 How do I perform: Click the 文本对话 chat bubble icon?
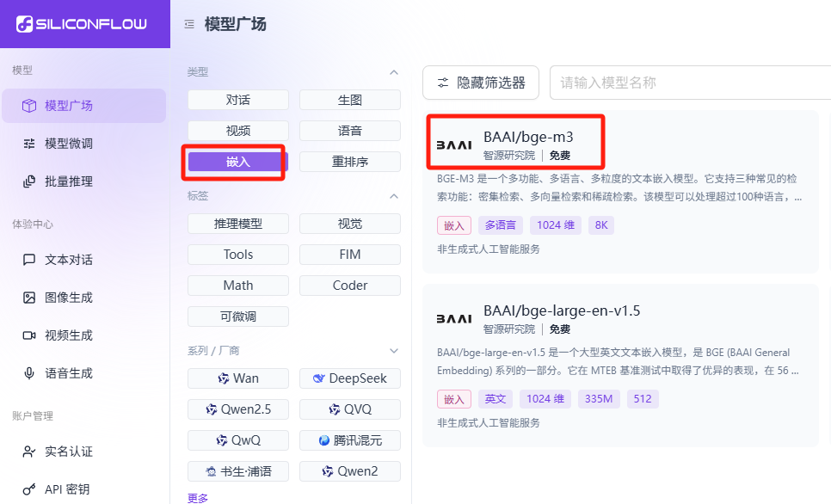[29, 260]
